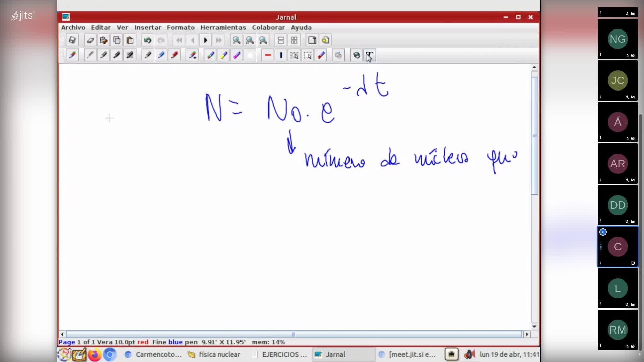The image size is (644, 362).
Task: Open the Archivo menu
Action: tap(73, 27)
